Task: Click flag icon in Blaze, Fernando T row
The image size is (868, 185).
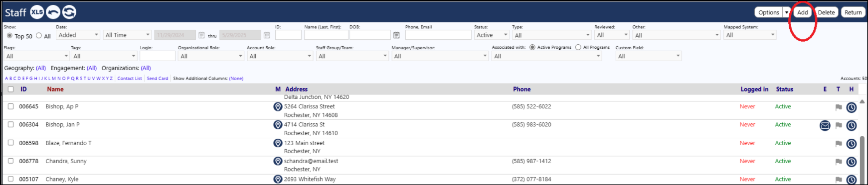Action: click(x=839, y=144)
